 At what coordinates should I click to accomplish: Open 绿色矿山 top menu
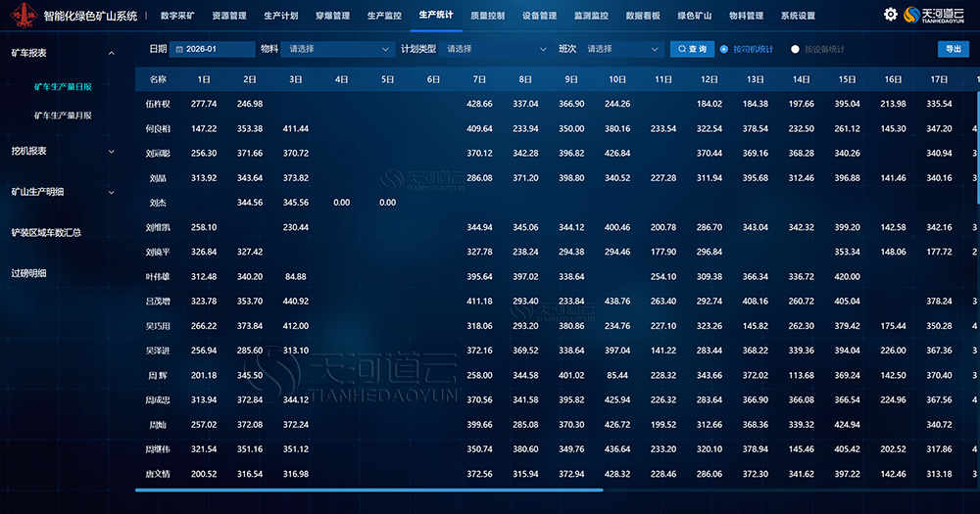pyautogui.click(x=695, y=16)
